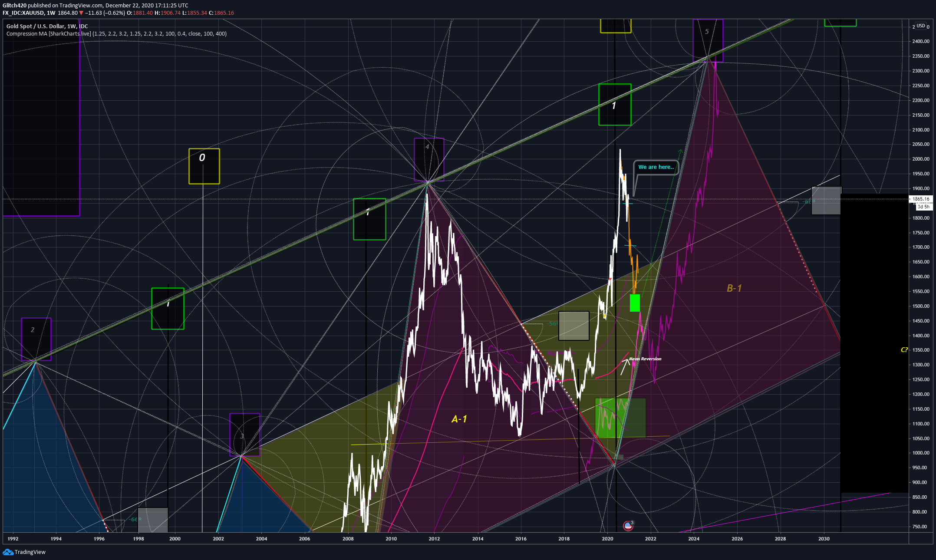The width and height of the screenshot is (936, 560).
Task: Click the '3d 5h' bar countdown label
Action: [x=923, y=207]
